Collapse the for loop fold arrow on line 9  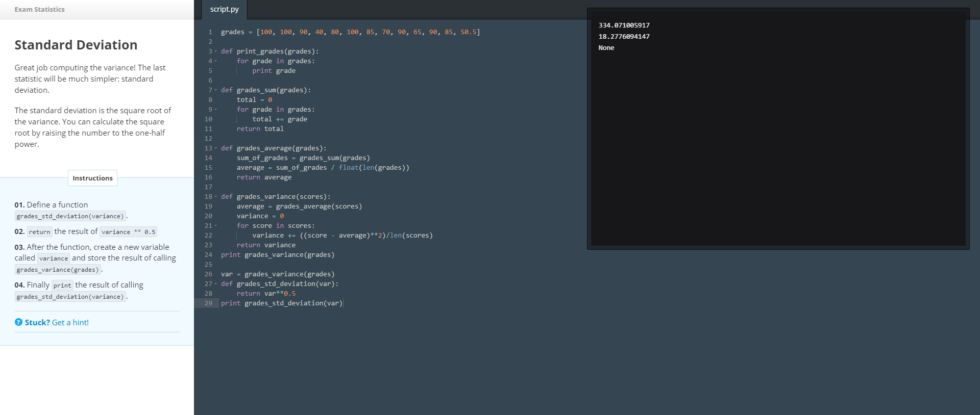point(215,110)
